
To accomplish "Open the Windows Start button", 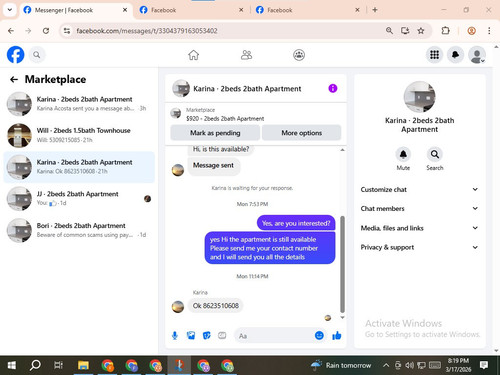I will point(12,365).
